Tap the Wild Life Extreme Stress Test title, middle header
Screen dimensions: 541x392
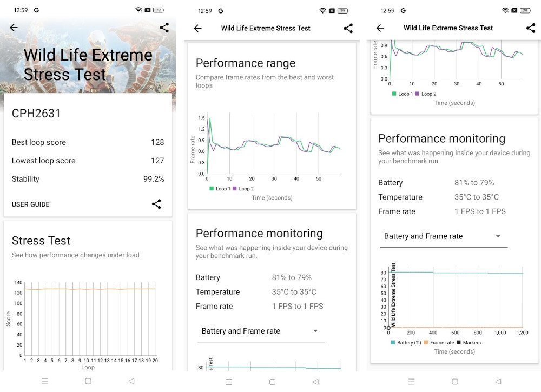pos(266,29)
